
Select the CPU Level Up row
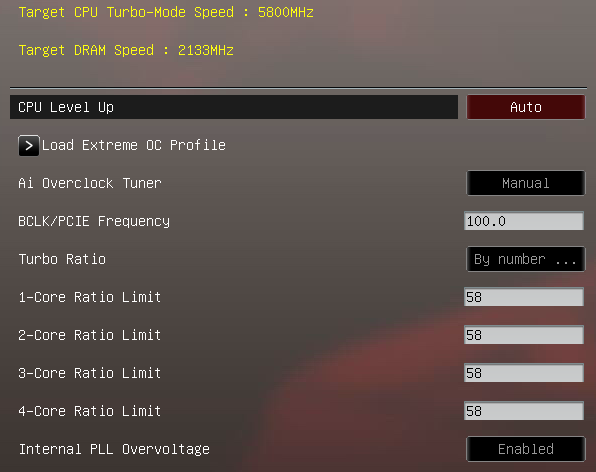click(x=234, y=107)
